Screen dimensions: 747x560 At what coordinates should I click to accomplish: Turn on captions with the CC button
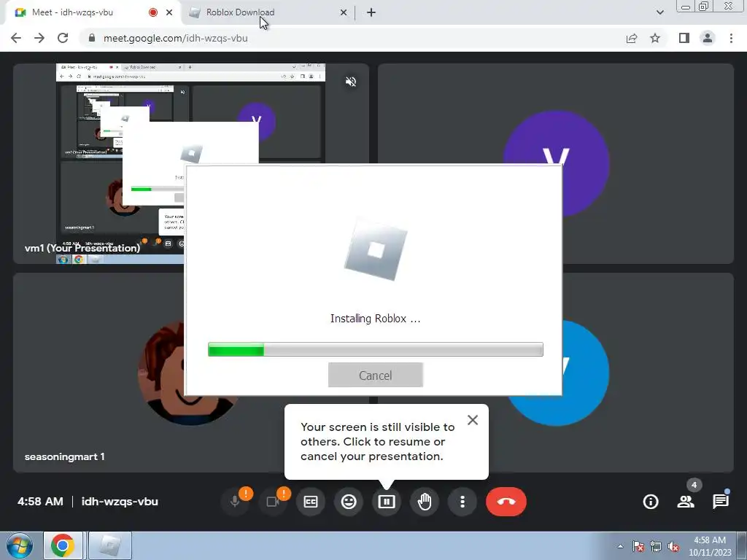[x=311, y=502]
